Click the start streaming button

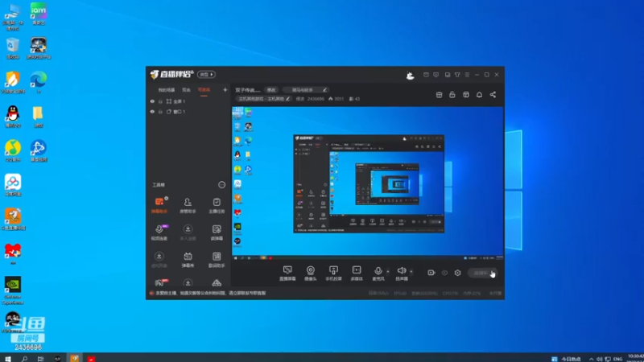tap(482, 273)
